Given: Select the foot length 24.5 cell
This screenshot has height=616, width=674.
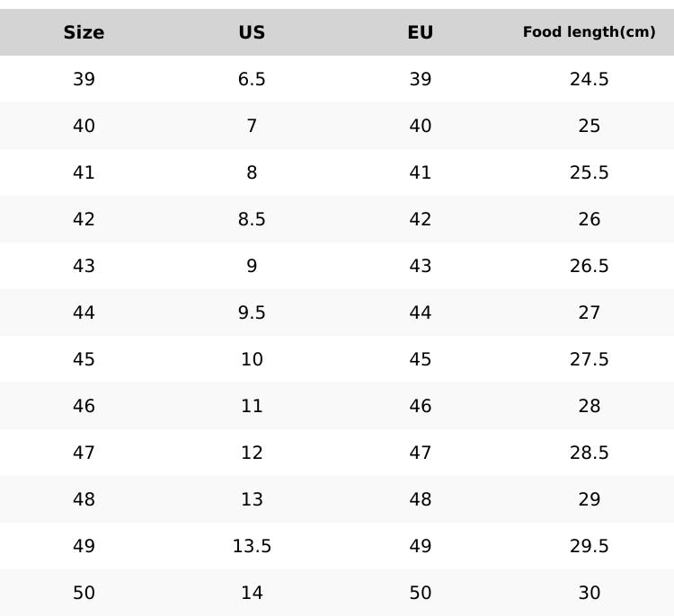Looking at the screenshot, I should 589,79.
